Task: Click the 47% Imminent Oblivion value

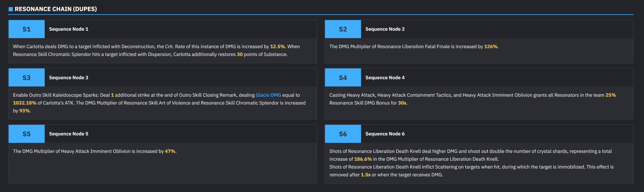Action: pos(170,151)
